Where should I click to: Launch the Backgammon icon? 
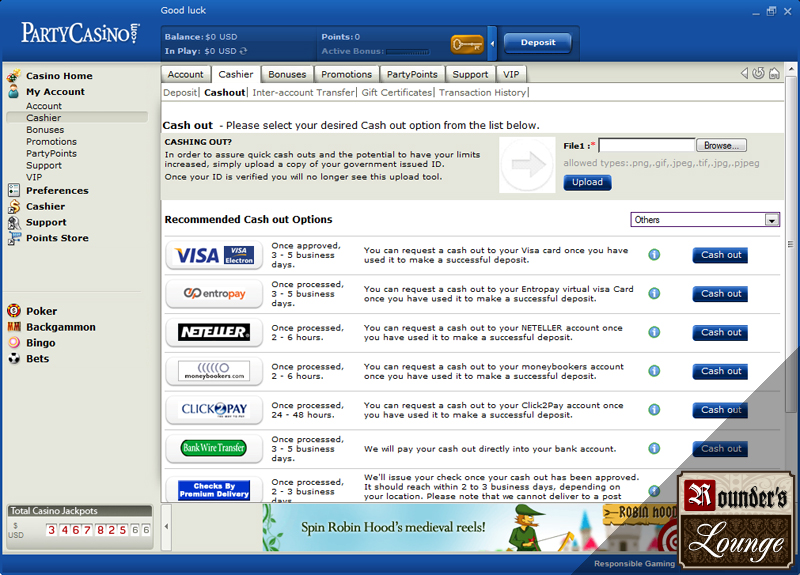point(14,327)
